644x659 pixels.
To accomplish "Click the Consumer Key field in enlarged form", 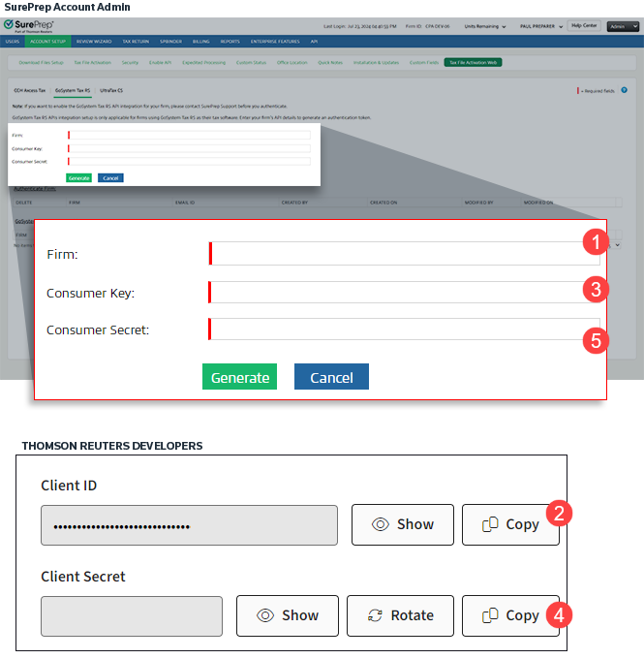I will click(x=404, y=292).
